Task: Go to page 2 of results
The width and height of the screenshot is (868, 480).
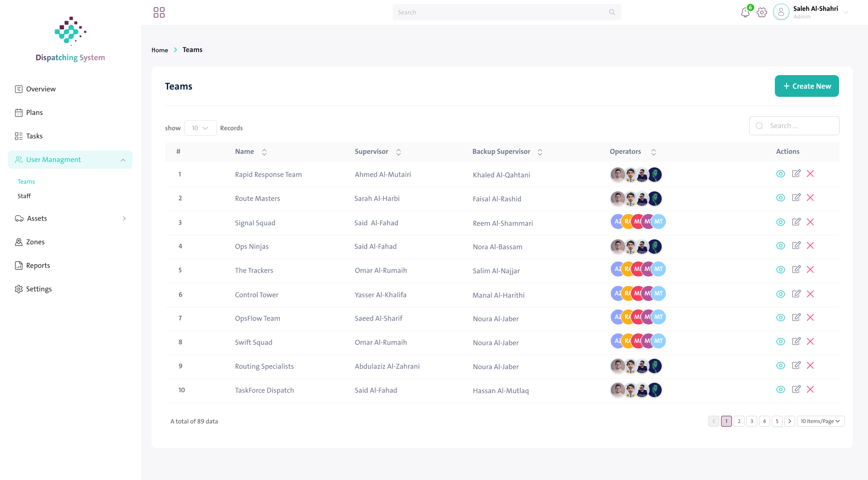Action: (x=739, y=421)
